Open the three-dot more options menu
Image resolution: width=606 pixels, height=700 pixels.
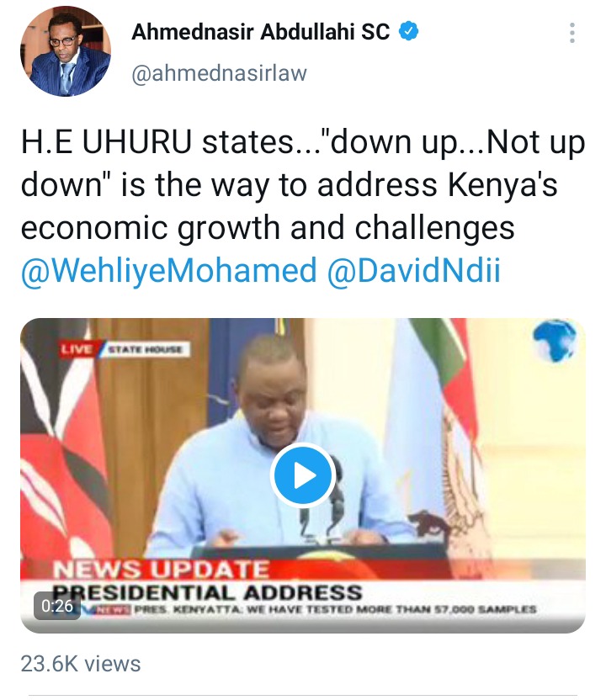(571, 33)
